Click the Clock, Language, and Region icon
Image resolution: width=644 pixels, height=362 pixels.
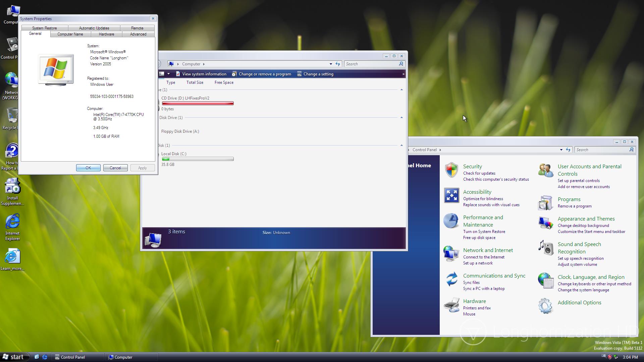click(546, 281)
